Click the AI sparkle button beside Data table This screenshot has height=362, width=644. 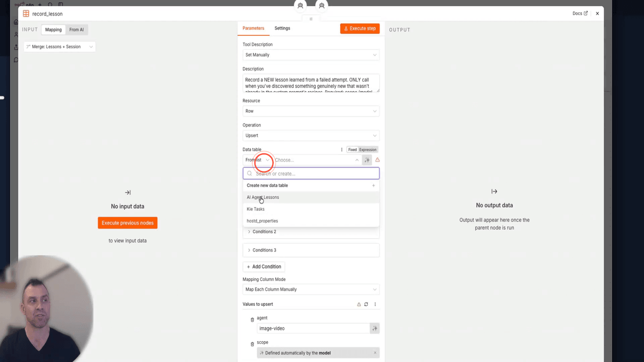[x=367, y=160]
